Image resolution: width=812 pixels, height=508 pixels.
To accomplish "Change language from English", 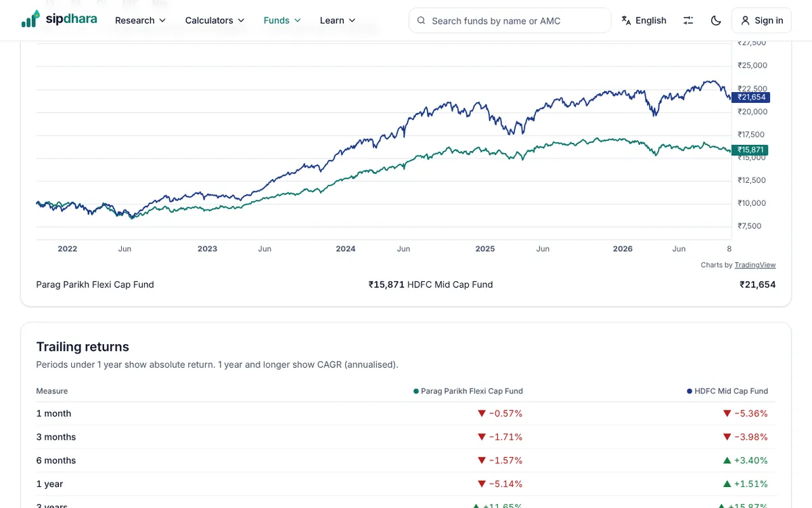I will click(644, 20).
